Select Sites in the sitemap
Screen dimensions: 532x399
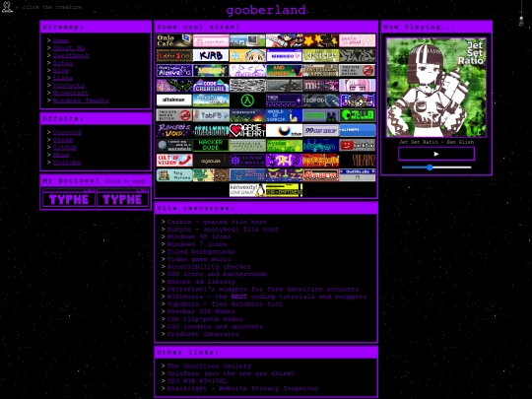point(63,63)
